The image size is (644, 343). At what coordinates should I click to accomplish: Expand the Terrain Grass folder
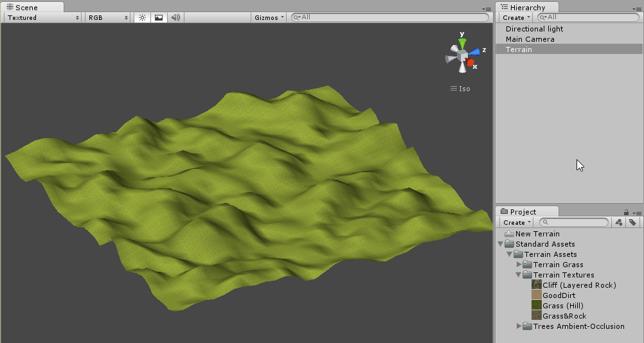click(x=519, y=265)
